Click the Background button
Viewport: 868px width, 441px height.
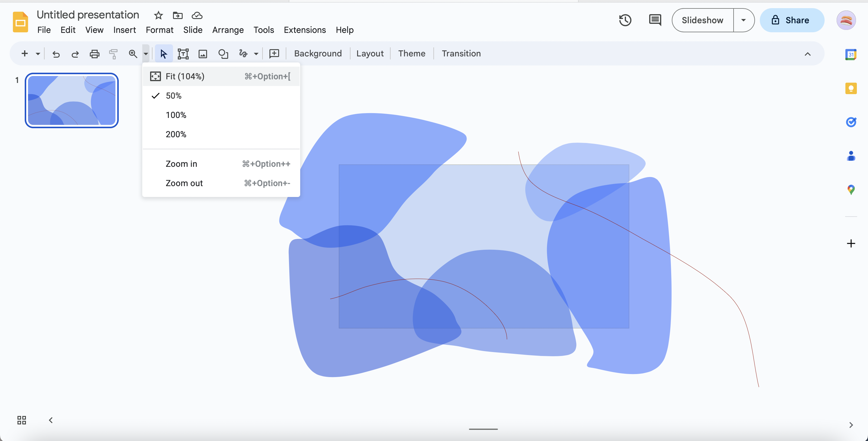point(318,53)
